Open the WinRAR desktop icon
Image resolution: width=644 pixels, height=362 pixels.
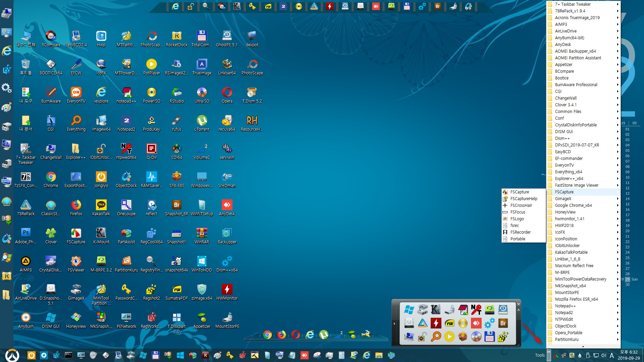tap(202, 236)
